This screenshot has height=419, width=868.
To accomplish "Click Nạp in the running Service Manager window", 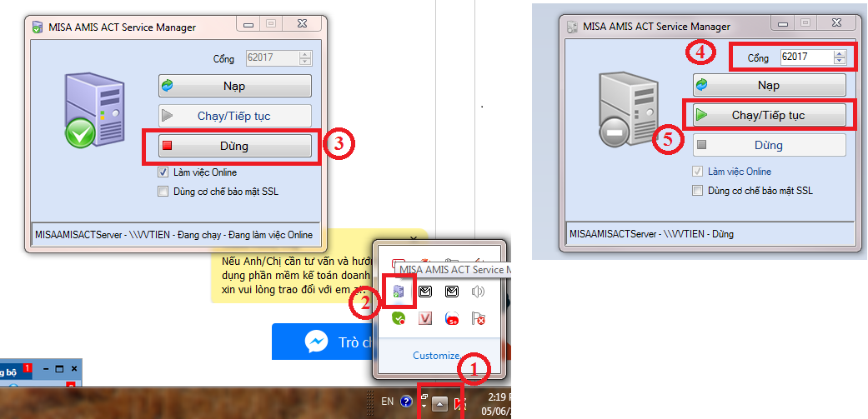I will (234, 86).
